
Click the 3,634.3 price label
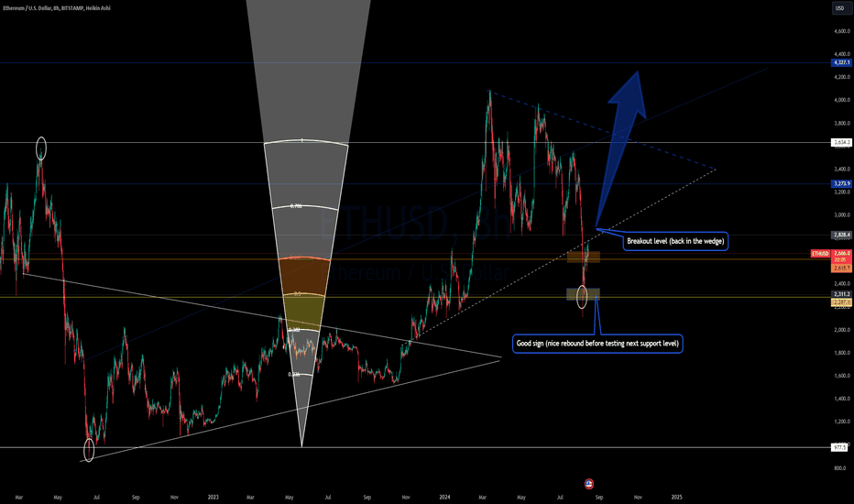point(841,142)
